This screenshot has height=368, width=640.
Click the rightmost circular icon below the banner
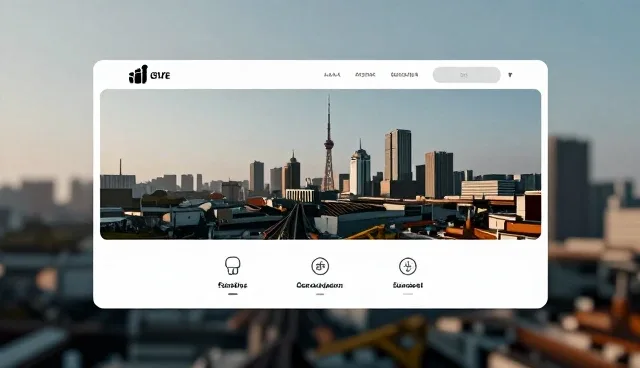pos(408,266)
